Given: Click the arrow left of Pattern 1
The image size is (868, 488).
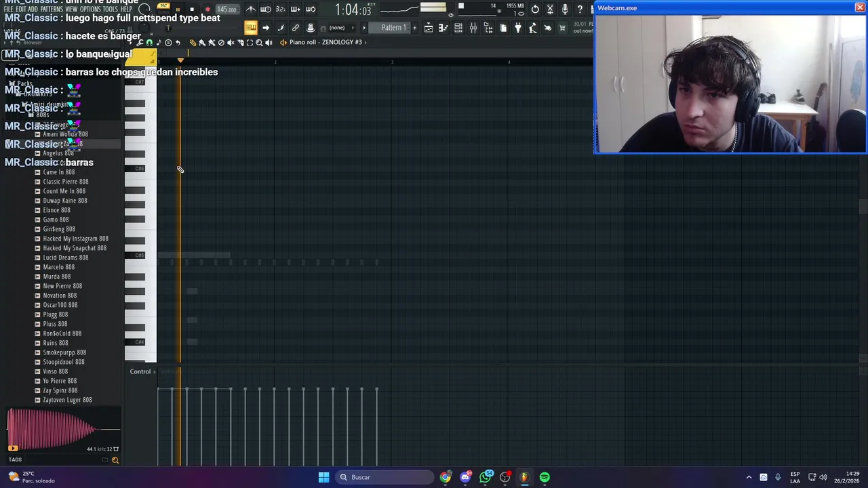Looking at the screenshot, I should 364,28.
